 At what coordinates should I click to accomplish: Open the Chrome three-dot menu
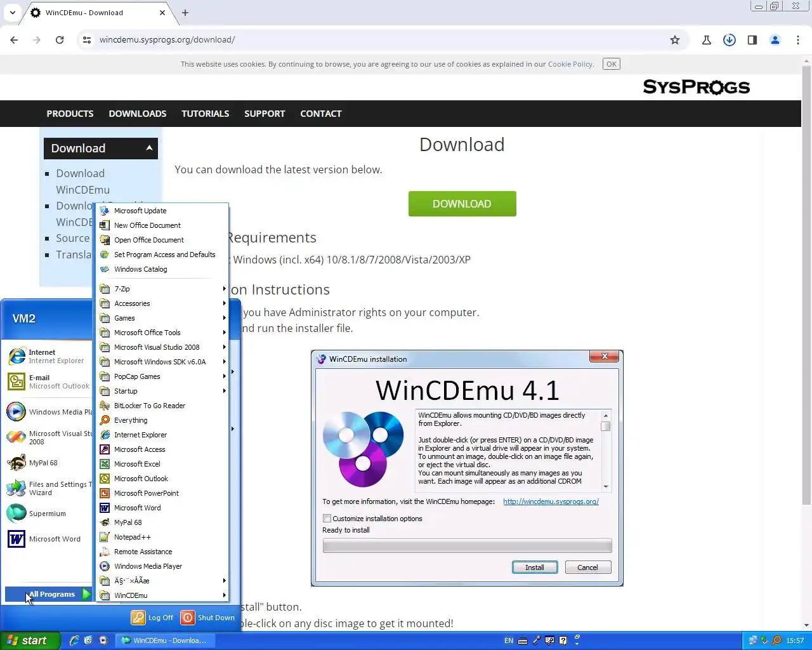coord(798,40)
